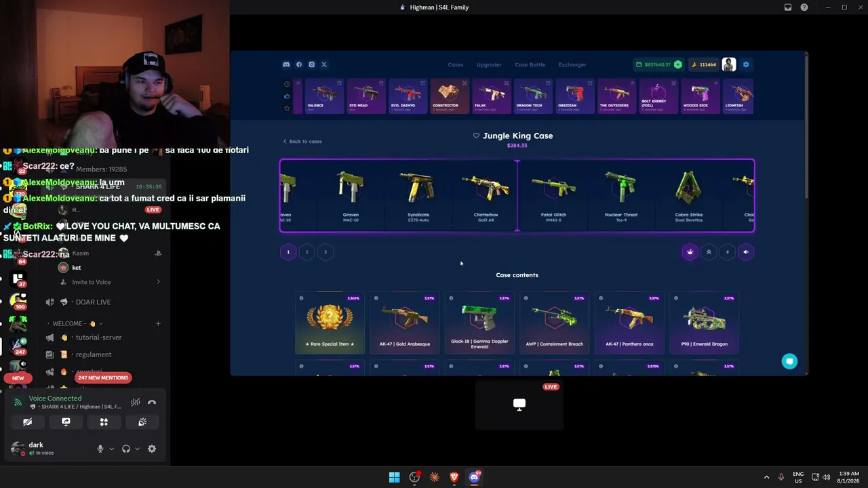Open the volume control in system tray

pos(826,477)
